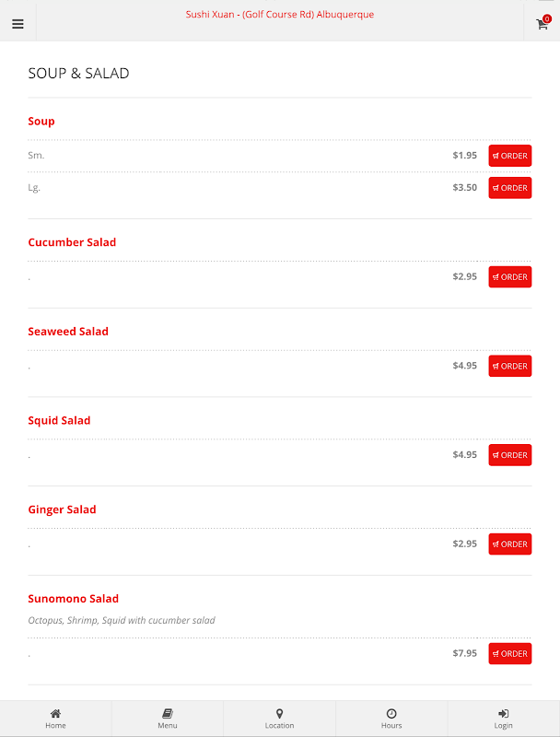The image size is (560, 737).
Task: Open the hamburger menu icon
Action: 17,24
